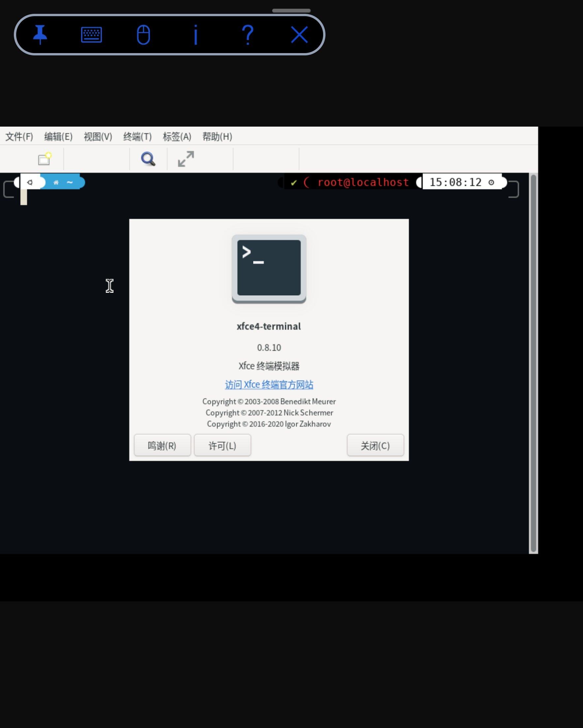Open the 访问 Xfce 终端官方网站 link
This screenshot has height=728, width=583.
pyautogui.click(x=269, y=384)
